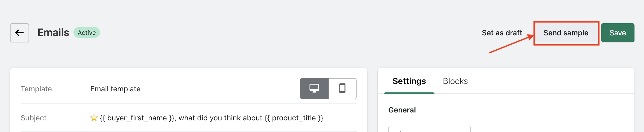
Task: Open the field below the General heading
Action: (x=429, y=129)
